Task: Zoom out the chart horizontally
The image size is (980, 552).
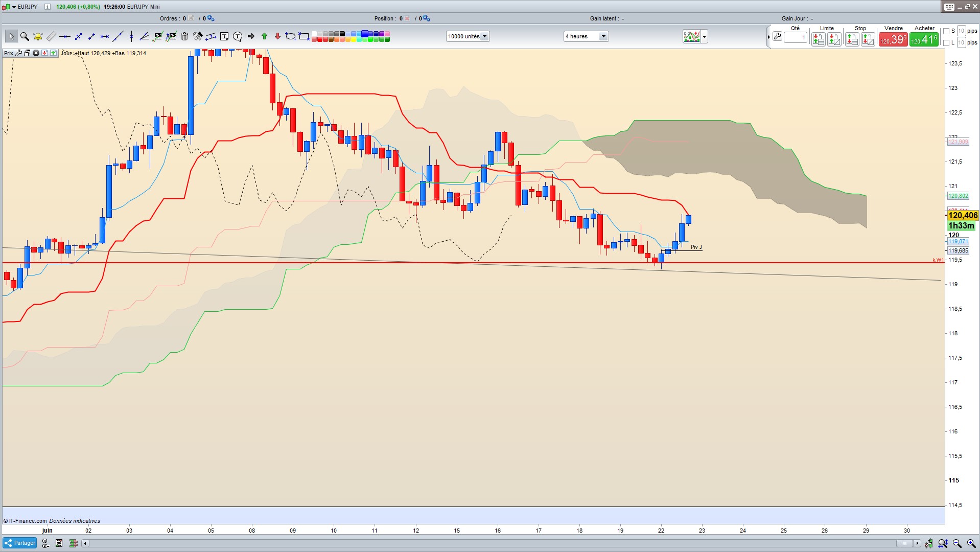Action: [957, 543]
